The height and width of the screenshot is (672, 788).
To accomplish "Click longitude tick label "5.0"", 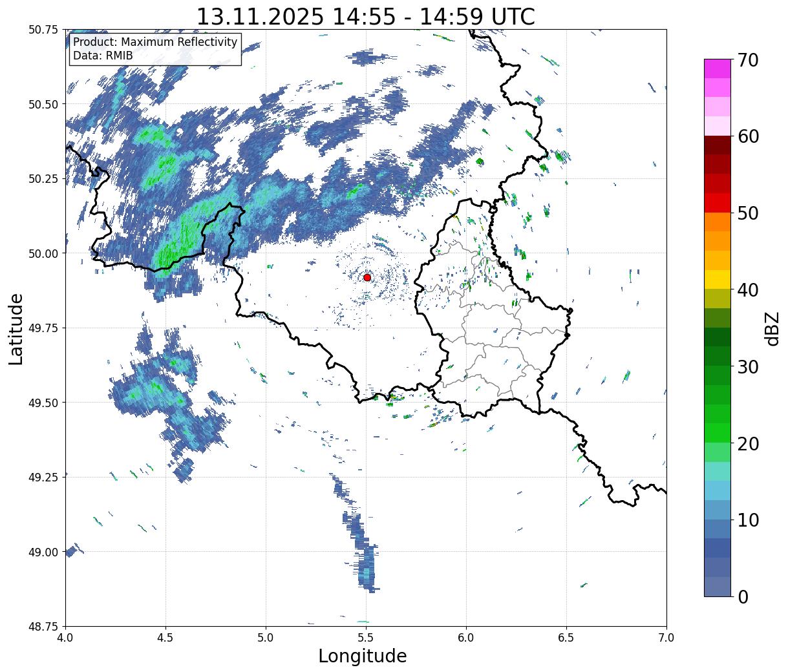I will click(x=266, y=638).
